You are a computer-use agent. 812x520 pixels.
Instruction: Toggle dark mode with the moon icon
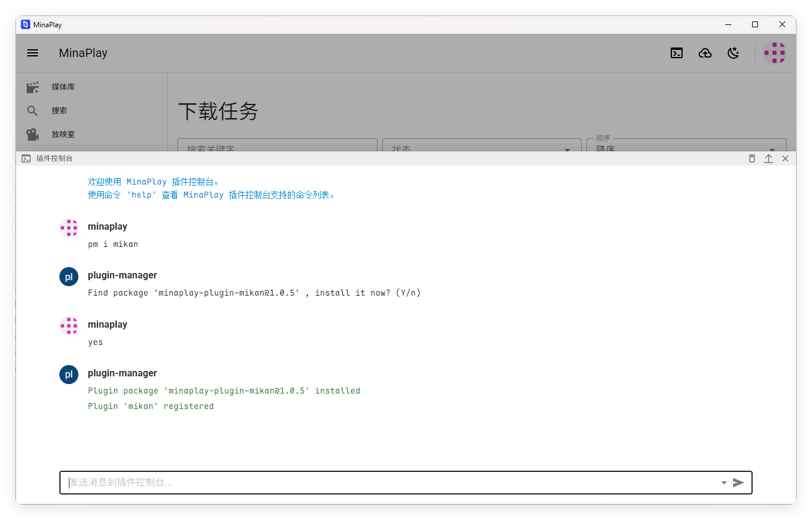point(734,53)
